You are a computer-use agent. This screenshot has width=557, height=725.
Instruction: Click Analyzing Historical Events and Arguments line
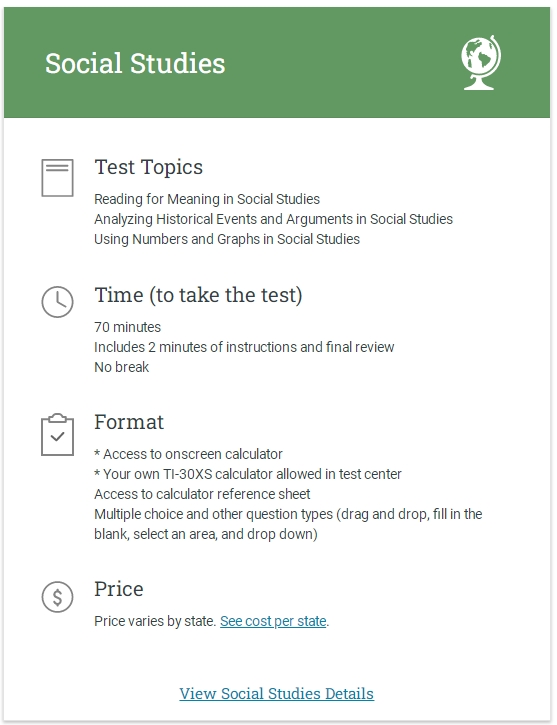tap(274, 219)
